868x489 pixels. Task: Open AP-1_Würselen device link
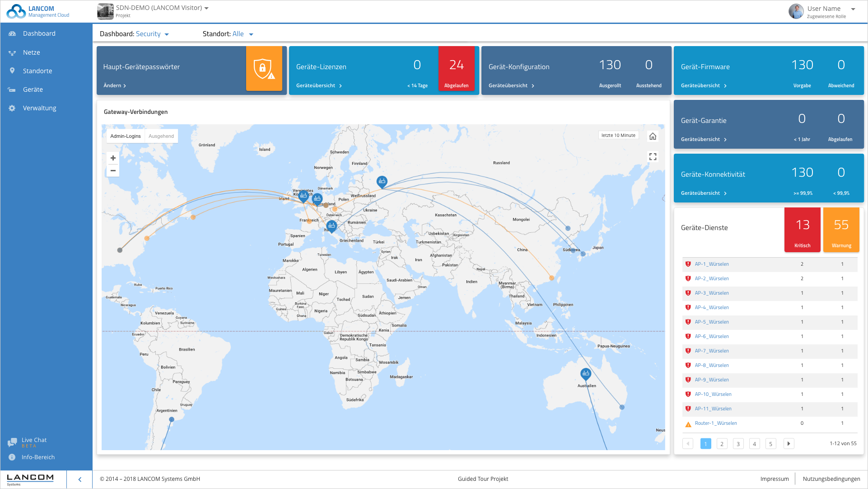pos(712,264)
